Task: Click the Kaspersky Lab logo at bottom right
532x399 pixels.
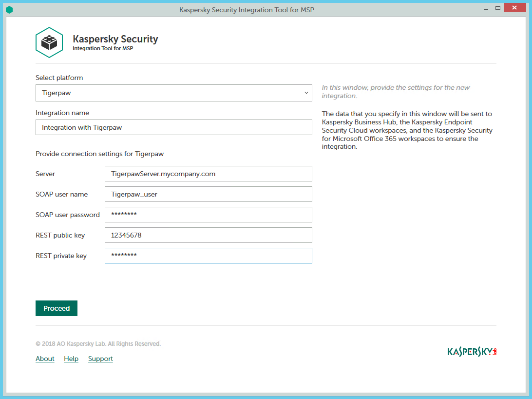Action: coord(472,352)
